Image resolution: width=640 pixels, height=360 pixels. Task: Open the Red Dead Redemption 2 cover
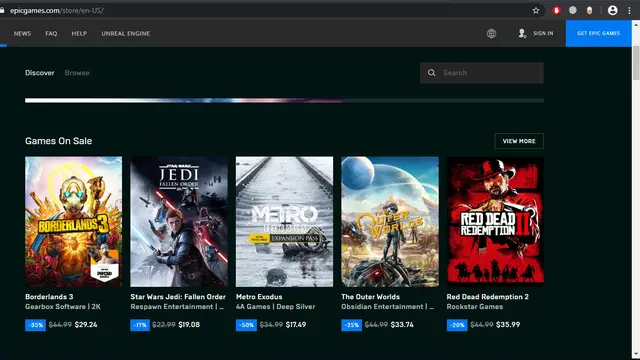point(495,222)
